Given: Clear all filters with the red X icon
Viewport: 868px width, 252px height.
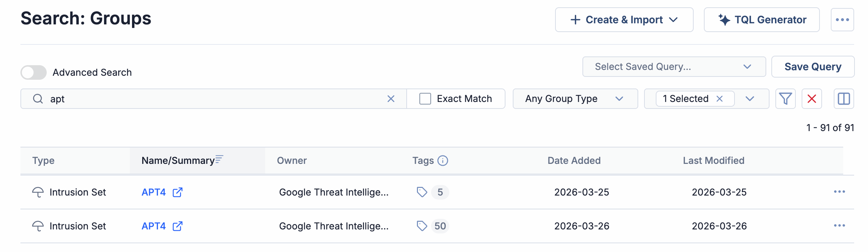Looking at the screenshot, I should click(811, 98).
